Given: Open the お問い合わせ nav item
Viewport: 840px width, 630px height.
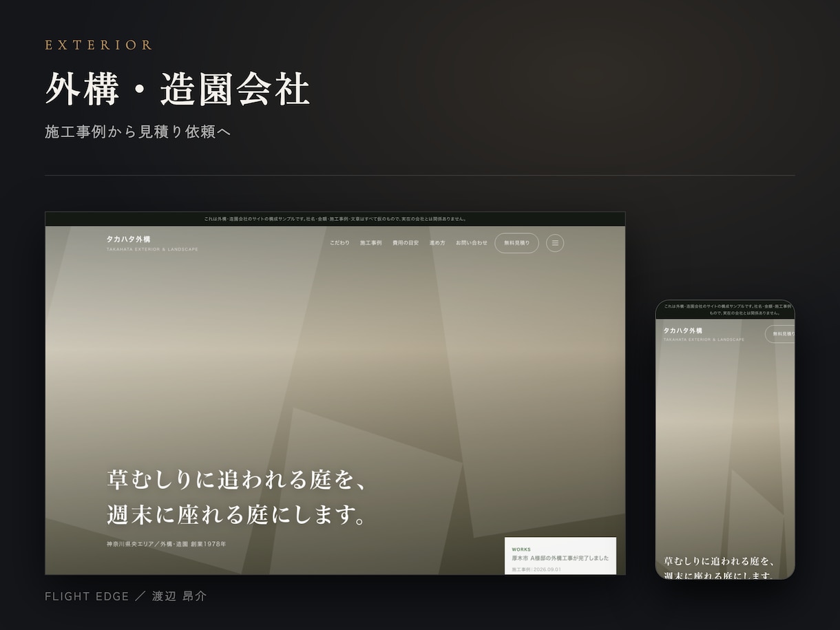Looking at the screenshot, I should [x=472, y=243].
